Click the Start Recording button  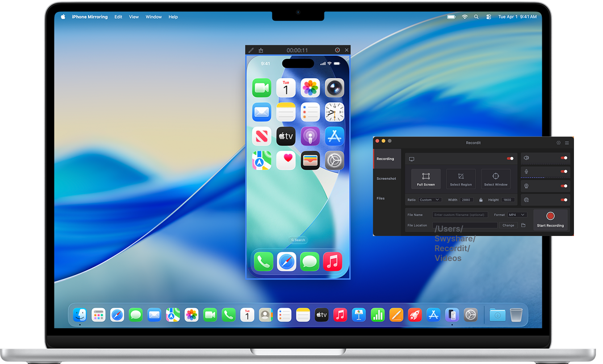point(550,220)
